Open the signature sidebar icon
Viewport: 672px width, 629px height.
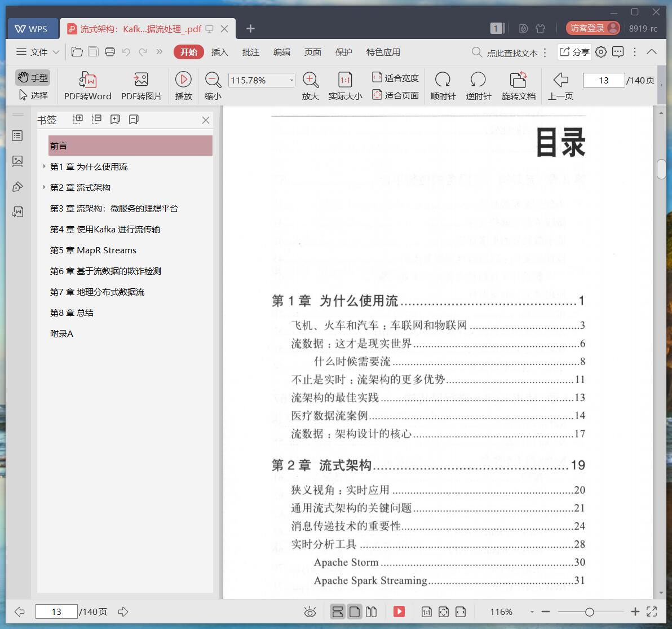(x=17, y=187)
